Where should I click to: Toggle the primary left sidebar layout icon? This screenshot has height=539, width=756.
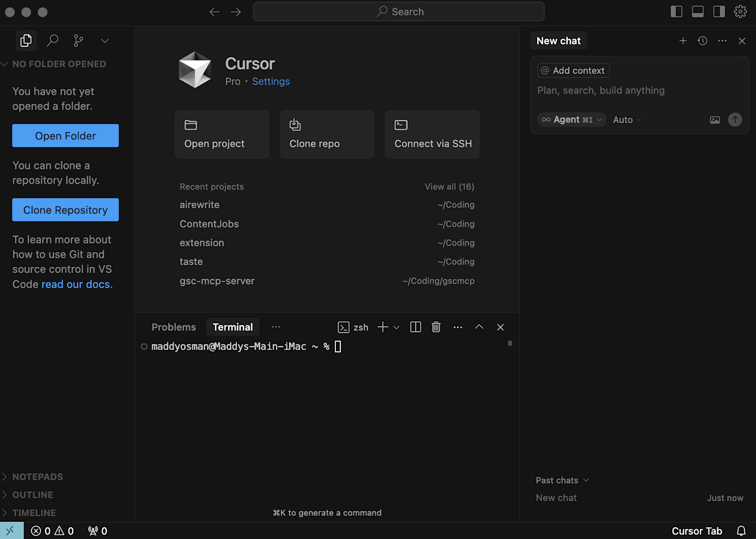[677, 11]
